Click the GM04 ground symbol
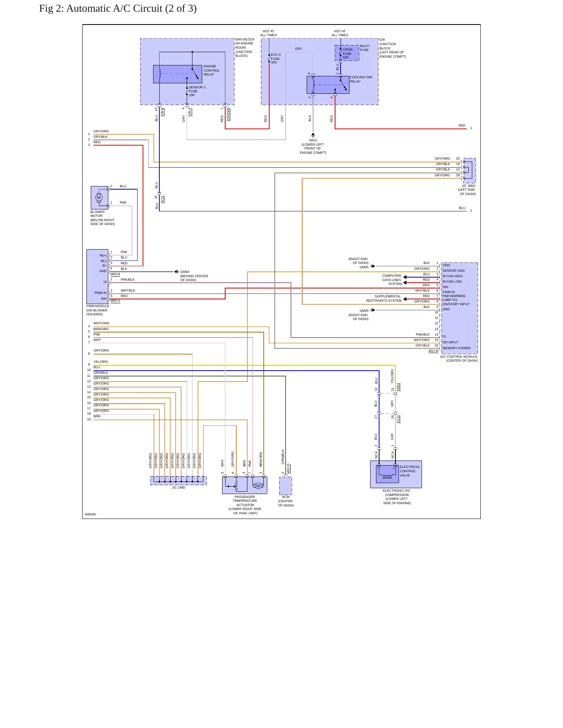This screenshot has width=563, height=728. point(176,272)
